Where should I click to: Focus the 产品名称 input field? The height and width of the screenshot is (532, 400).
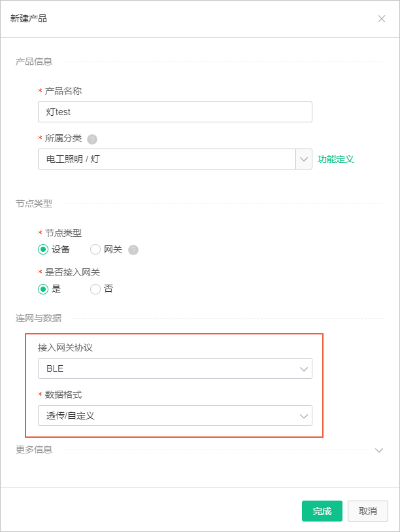(x=175, y=112)
